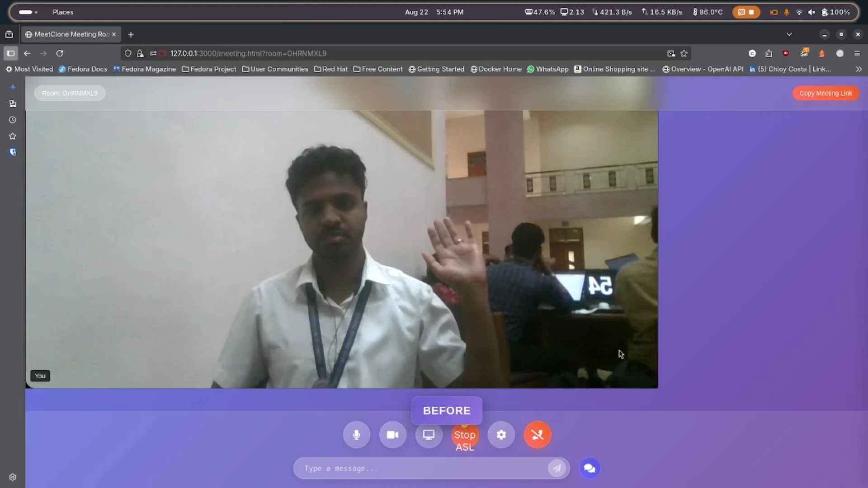Open the tab list dropdown arrow
The height and width of the screenshot is (488, 868).
(x=790, y=34)
